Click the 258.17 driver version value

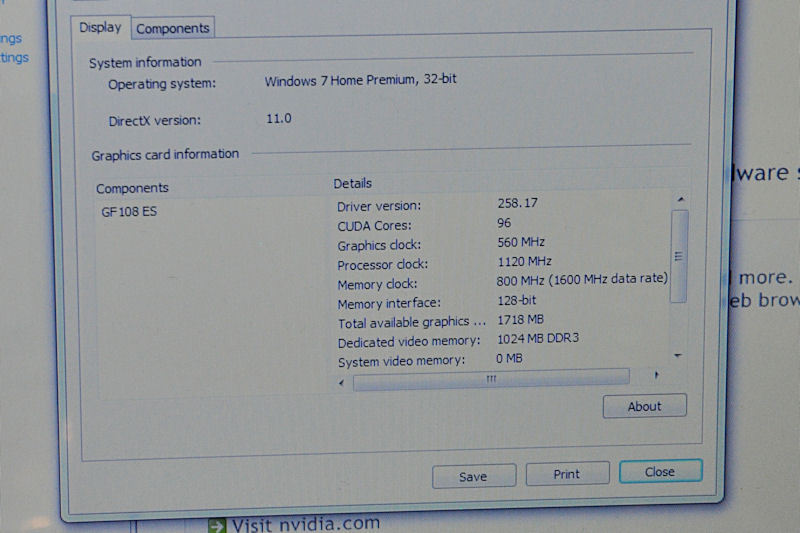517,203
